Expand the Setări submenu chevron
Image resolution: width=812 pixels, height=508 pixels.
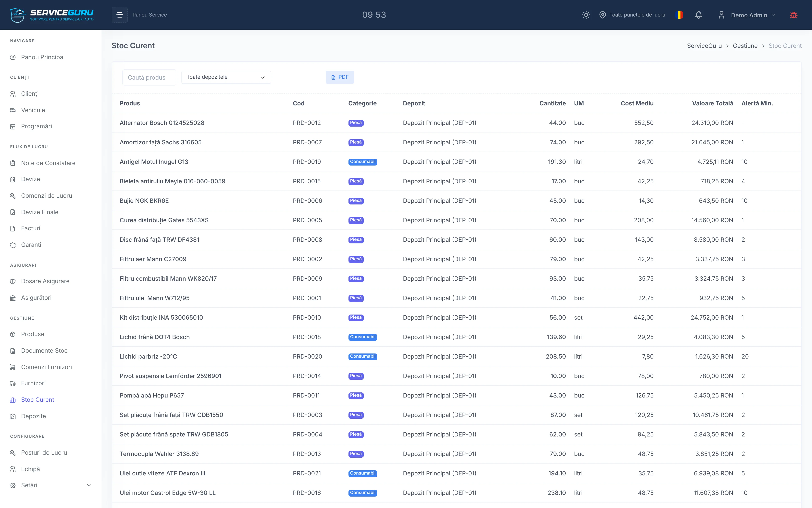coord(89,485)
